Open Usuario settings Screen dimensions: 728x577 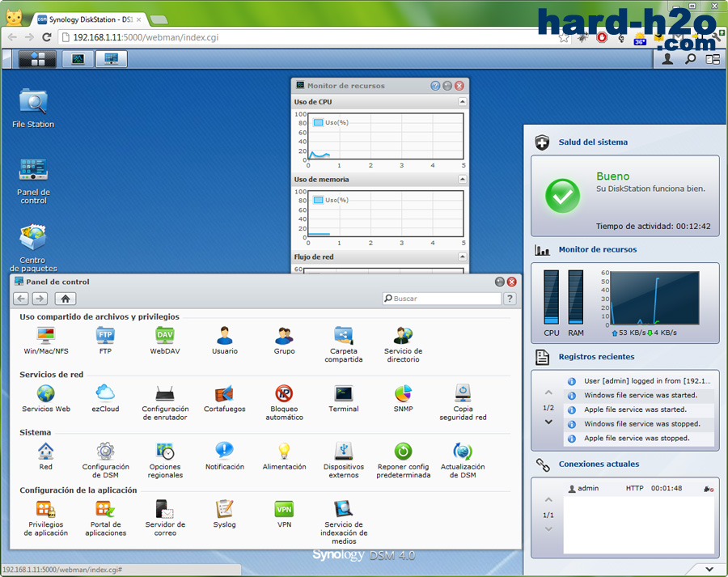(x=225, y=341)
